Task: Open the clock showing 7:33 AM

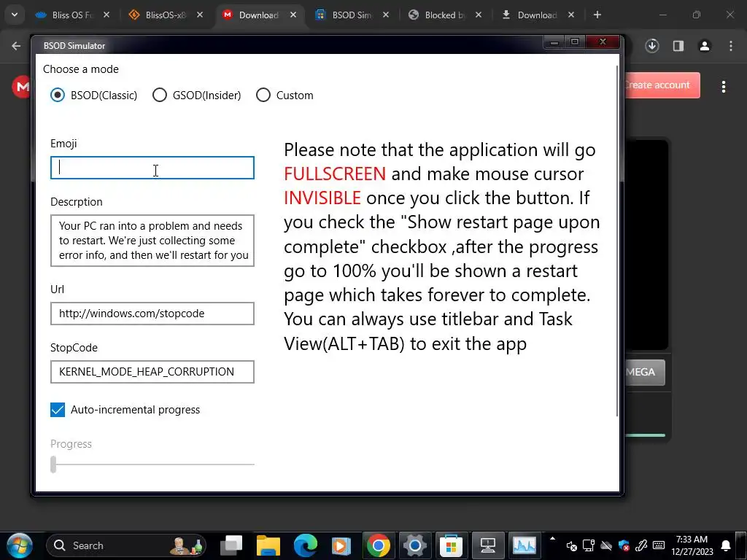Action: (692, 545)
